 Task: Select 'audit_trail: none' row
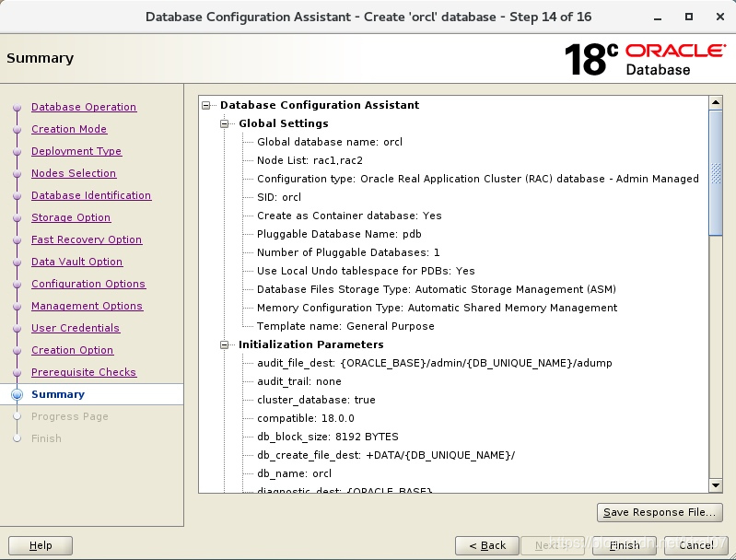[299, 381]
